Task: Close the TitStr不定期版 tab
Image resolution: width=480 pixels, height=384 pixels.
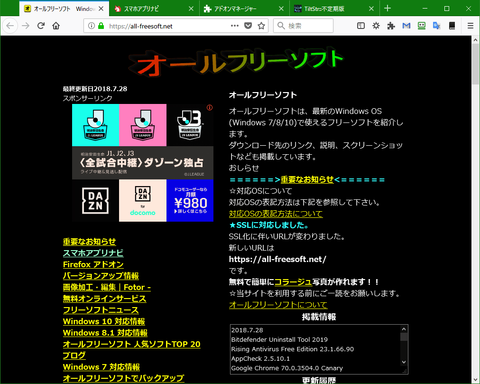Action: point(371,9)
